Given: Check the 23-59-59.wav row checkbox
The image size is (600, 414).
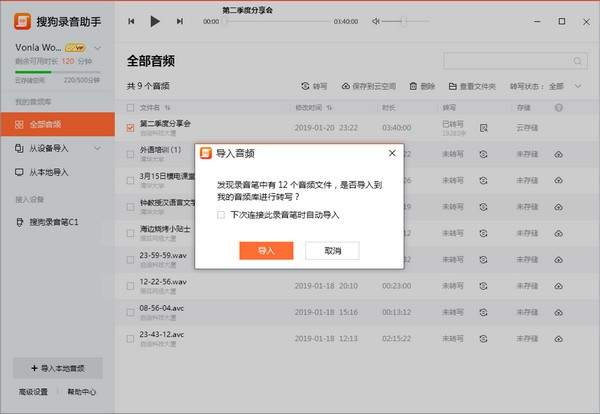Looking at the screenshot, I should pyautogui.click(x=130, y=259).
